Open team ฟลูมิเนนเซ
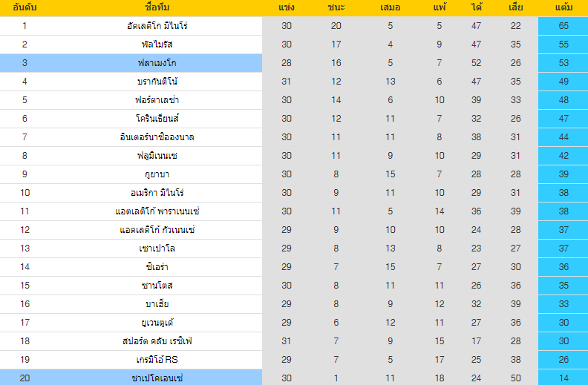This screenshot has width=588, height=385. coord(157,156)
